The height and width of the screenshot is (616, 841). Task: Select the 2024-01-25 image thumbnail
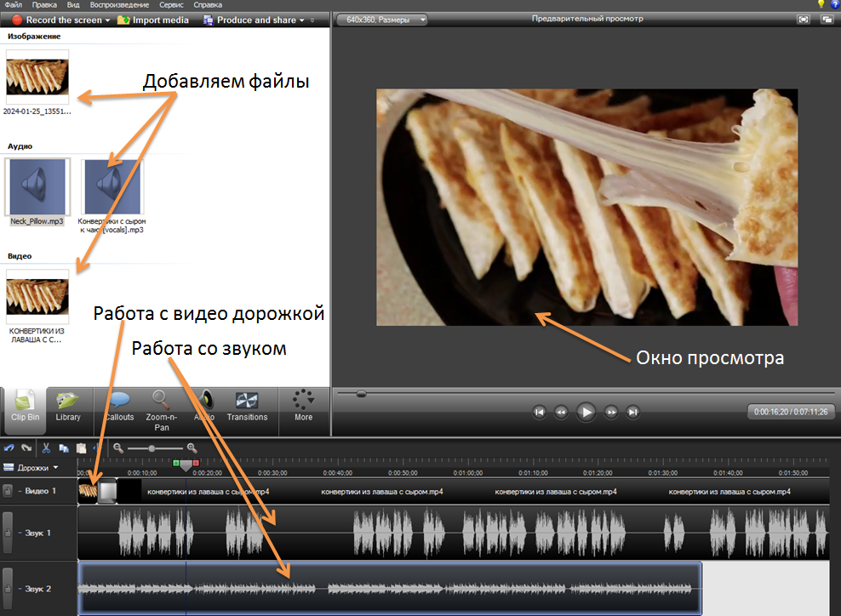(37, 77)
